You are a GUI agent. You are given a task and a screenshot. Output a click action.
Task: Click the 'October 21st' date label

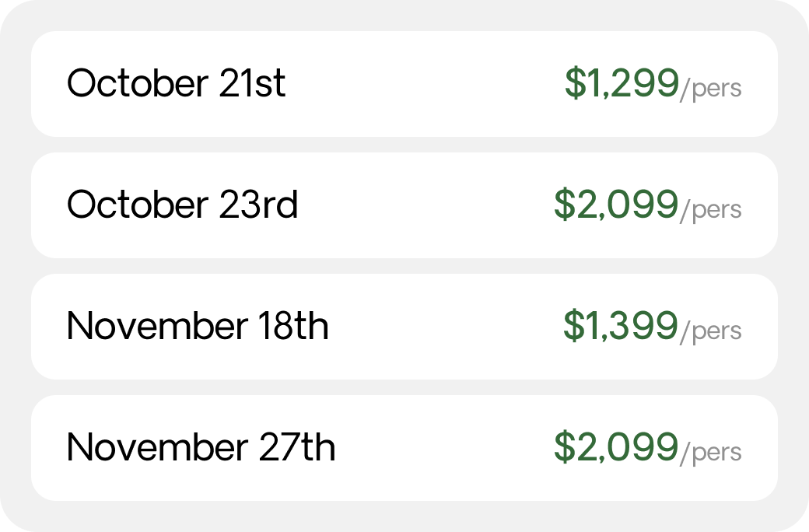coord(176,83)
